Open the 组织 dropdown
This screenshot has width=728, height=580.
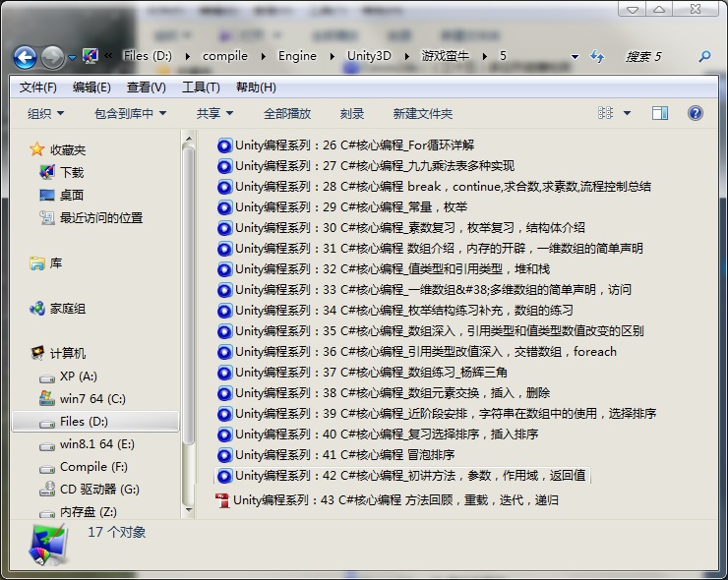45,114
